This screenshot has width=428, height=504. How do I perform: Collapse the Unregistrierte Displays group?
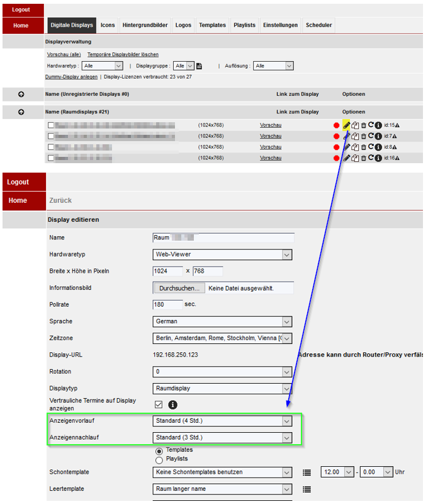(21, 94)
